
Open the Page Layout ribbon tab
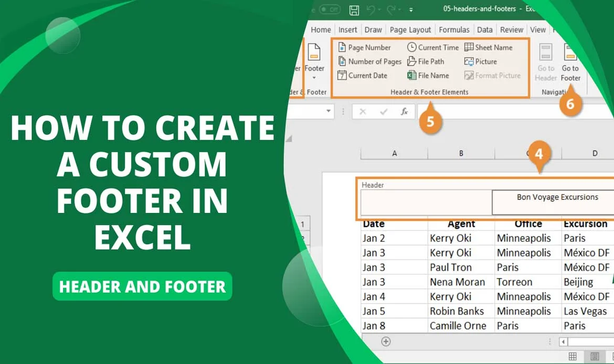pos(410,30)
